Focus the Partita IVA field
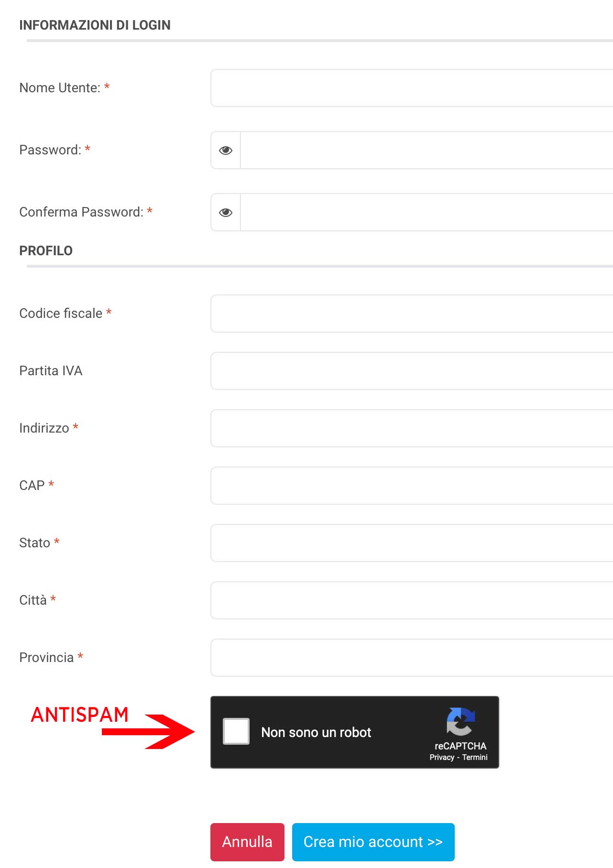This screenshot has width=613, height=868. coord(411,371)
